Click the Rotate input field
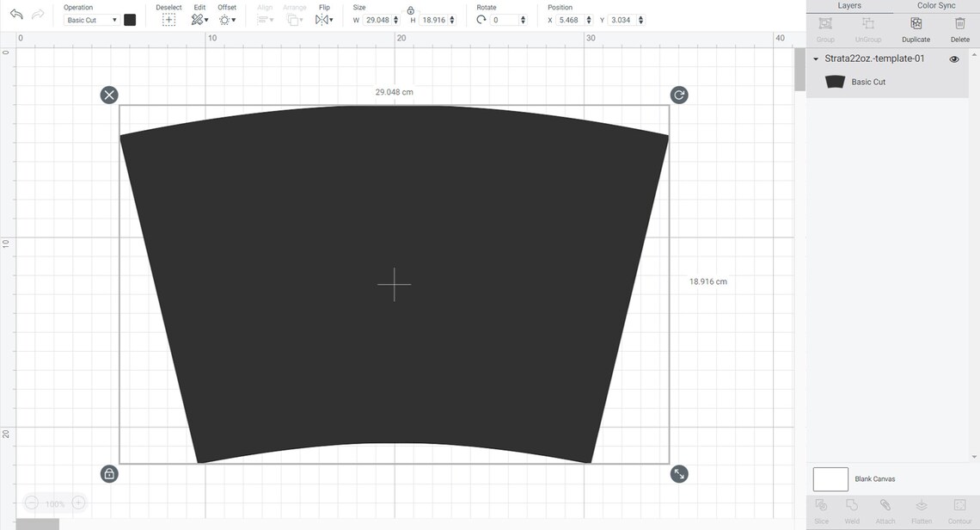The image size is (980, 530). [x=503, y=19]
